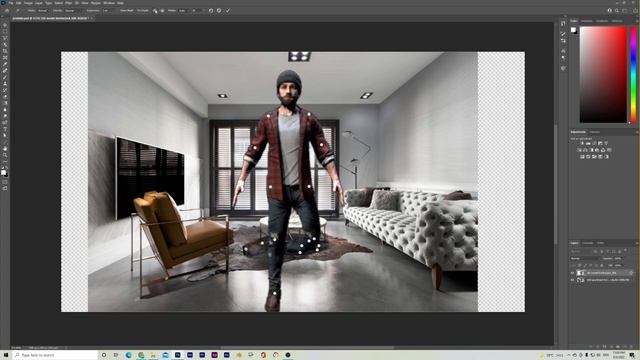Add a Levels adjustment
The image size is (640, 360).
pyautogui.click(x=588, y=143)
